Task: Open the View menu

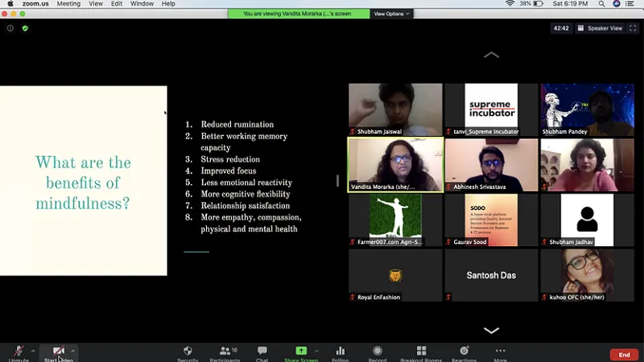Action: tap(96, 4)
